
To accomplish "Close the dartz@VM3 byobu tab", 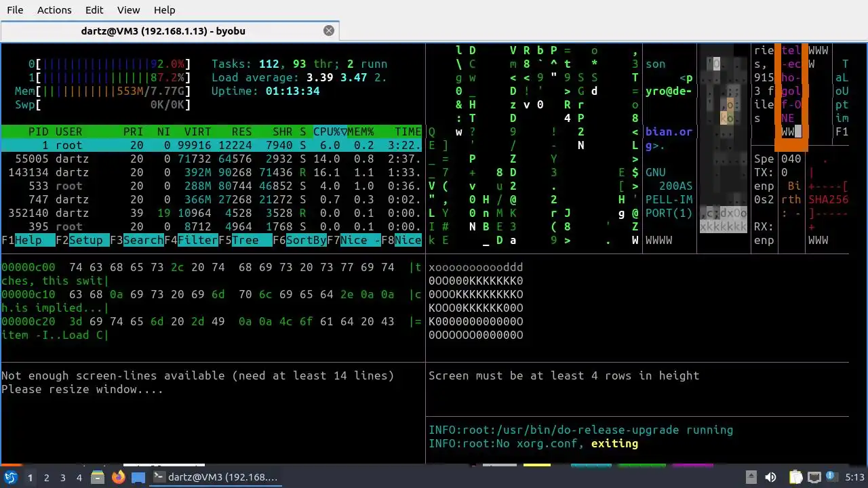I will (x=329, y=30).
